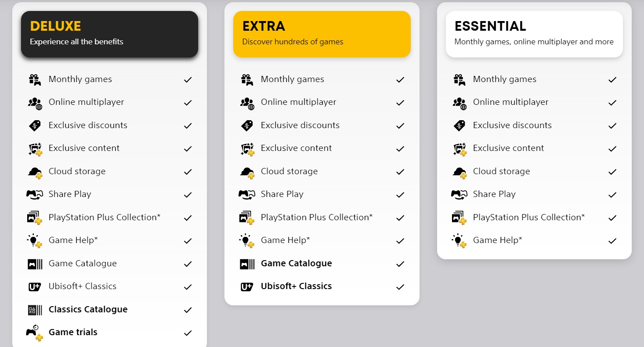This screenshot has height=347, width=644.
Task: Click the Share Play icon in Extra
Action: click(247, 194)
